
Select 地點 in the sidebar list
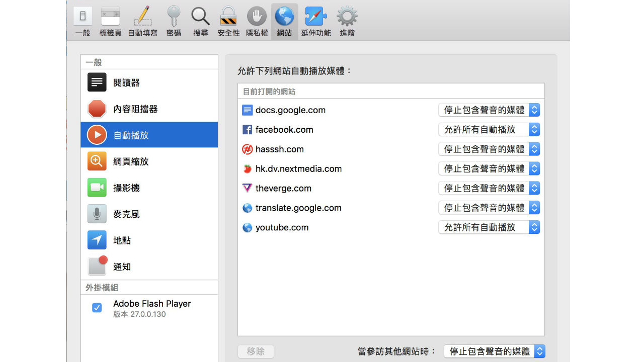149,240
